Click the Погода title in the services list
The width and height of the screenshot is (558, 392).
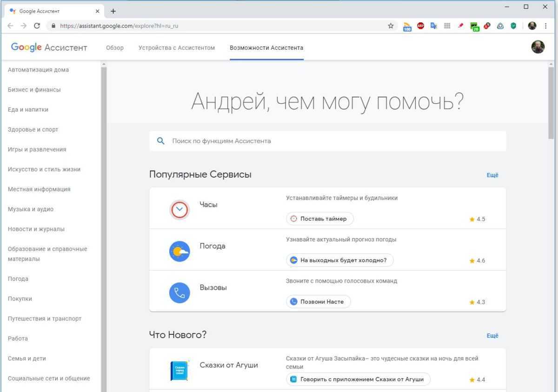pos(213,246)
